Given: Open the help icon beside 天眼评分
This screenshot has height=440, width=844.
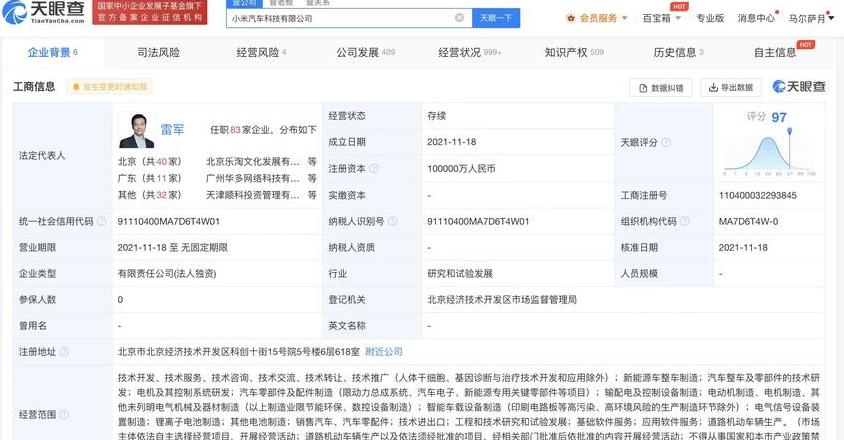Looking at the screenshot, I should (x=666, y=142).
